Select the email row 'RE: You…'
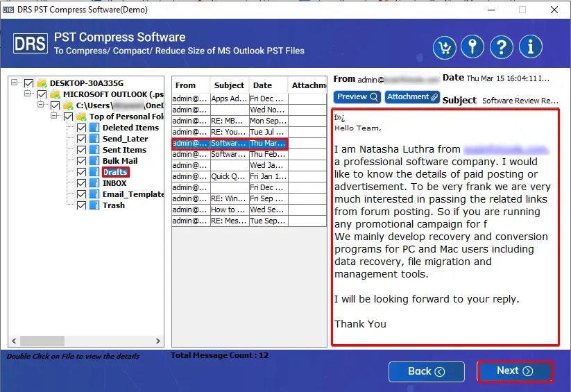This screenshot has width=571, height=392. coord(249,132)
